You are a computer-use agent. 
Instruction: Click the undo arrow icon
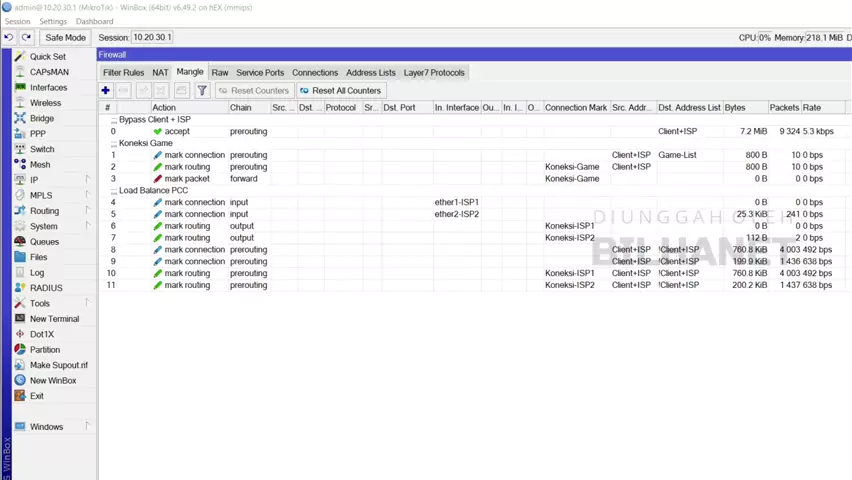(9, 37)
